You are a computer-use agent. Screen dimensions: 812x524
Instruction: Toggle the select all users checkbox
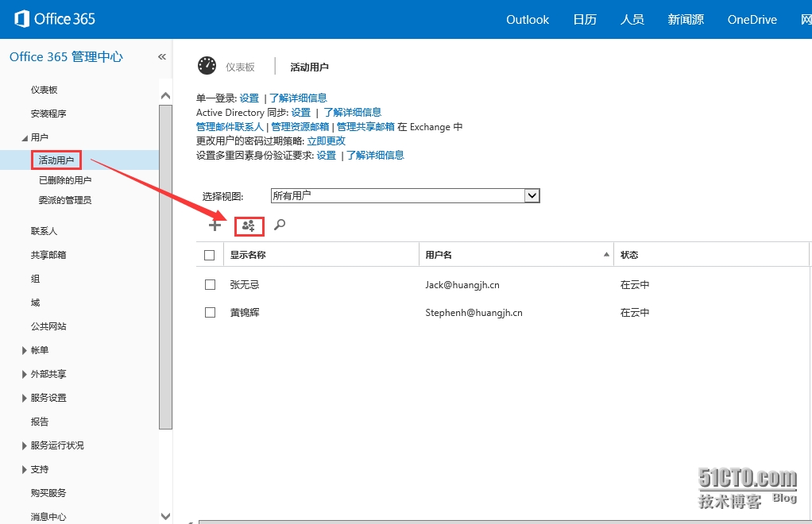click(x=210, y=255)
